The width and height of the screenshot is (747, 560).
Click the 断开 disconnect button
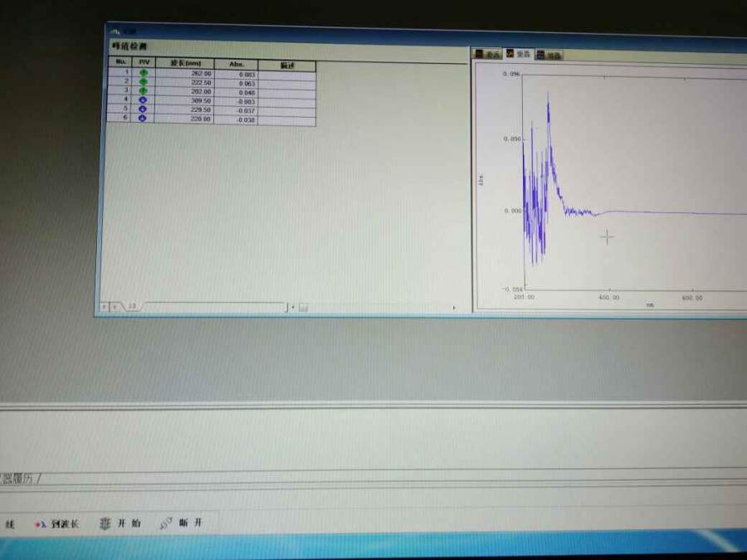[181, 523]
